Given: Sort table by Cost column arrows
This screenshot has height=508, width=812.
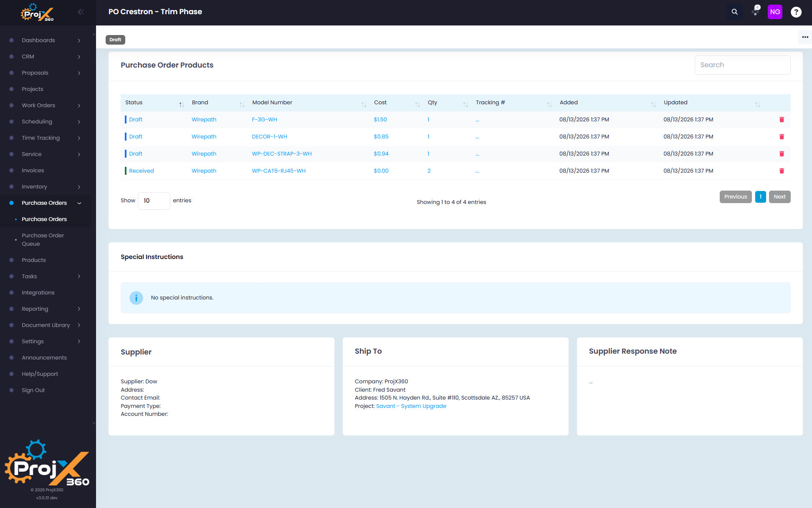Looking at the screenshot, I should click(417, 104).
